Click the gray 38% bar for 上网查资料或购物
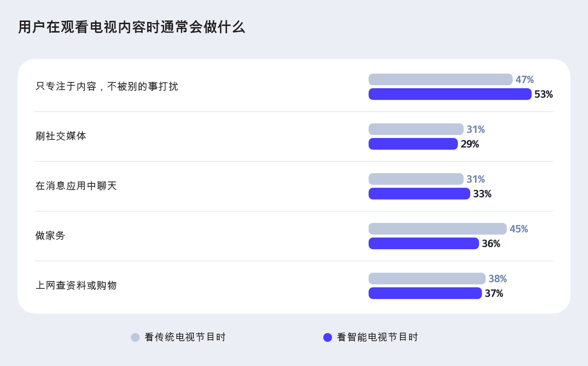Viewport: 588px width, 366px height. click(x=427, y=279)
